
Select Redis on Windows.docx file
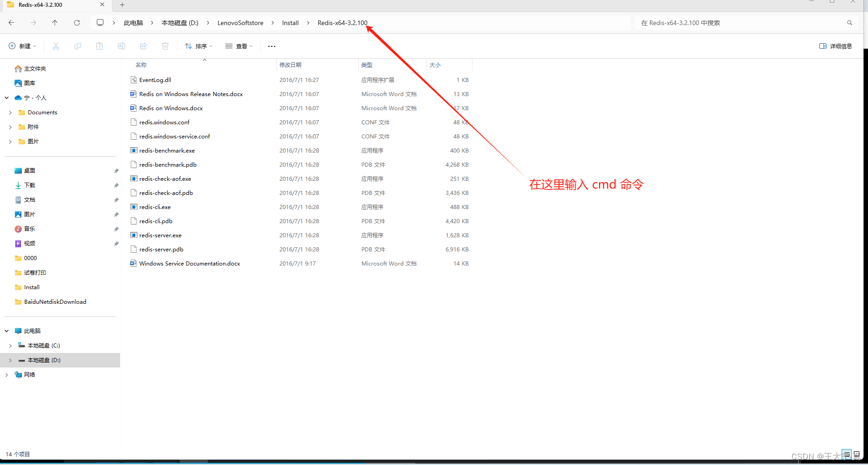pyautogui.click(x=171, y=108)
